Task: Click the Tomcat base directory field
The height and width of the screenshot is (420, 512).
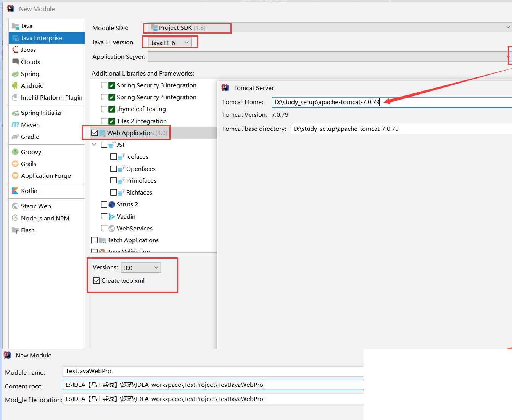Action: [x=401, y=129]
